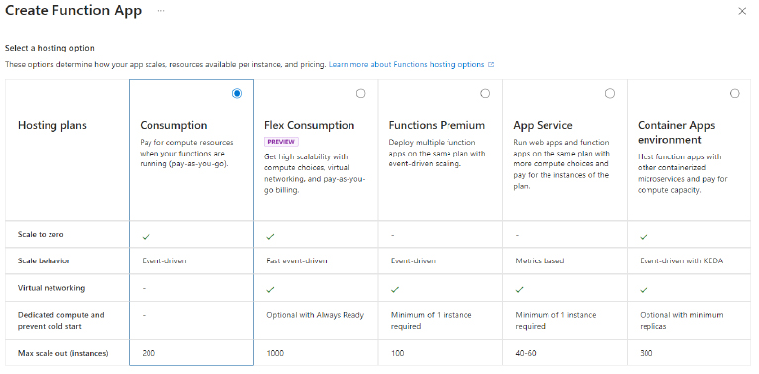The width and height of the screenshot is (759, 374).
Task: Open the ellipsis menu beside Create Function App
Action: [x=161, y=11]
